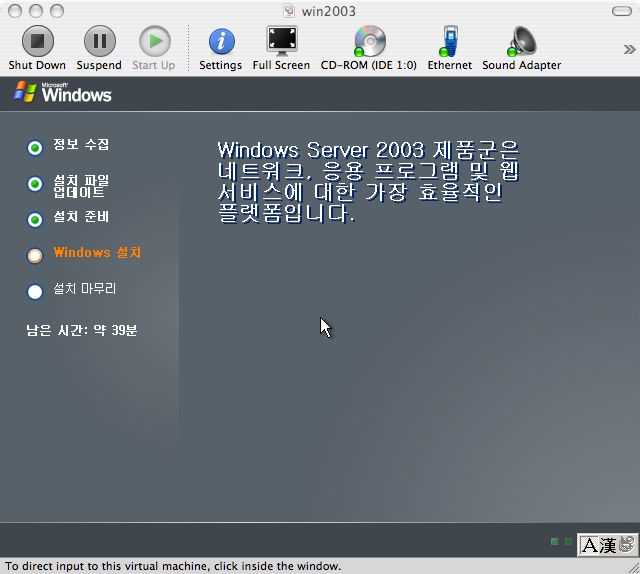Screen dimensions: 640x574
Task: Click the 남은 시간: 약 39분 text
Action: (82, 330)
